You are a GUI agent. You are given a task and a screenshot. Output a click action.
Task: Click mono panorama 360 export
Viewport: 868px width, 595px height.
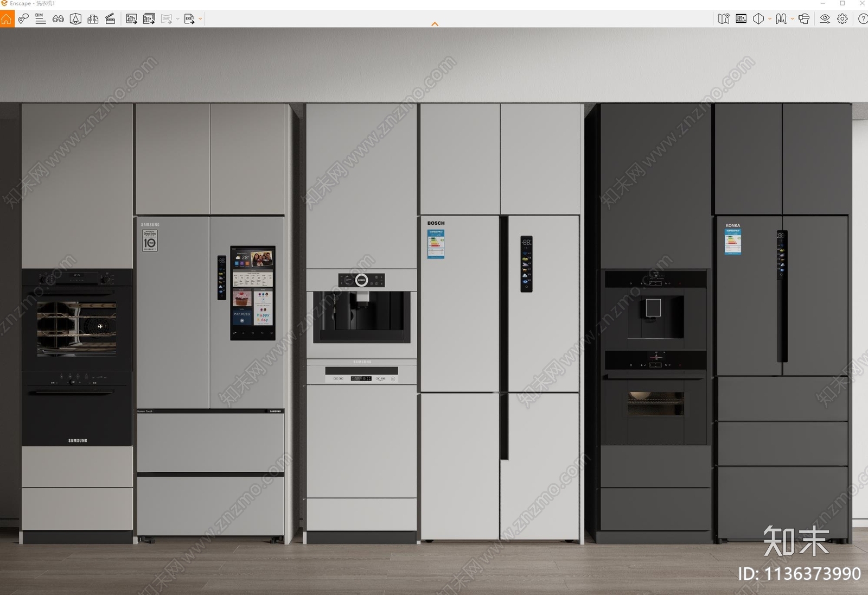[167, 19]
